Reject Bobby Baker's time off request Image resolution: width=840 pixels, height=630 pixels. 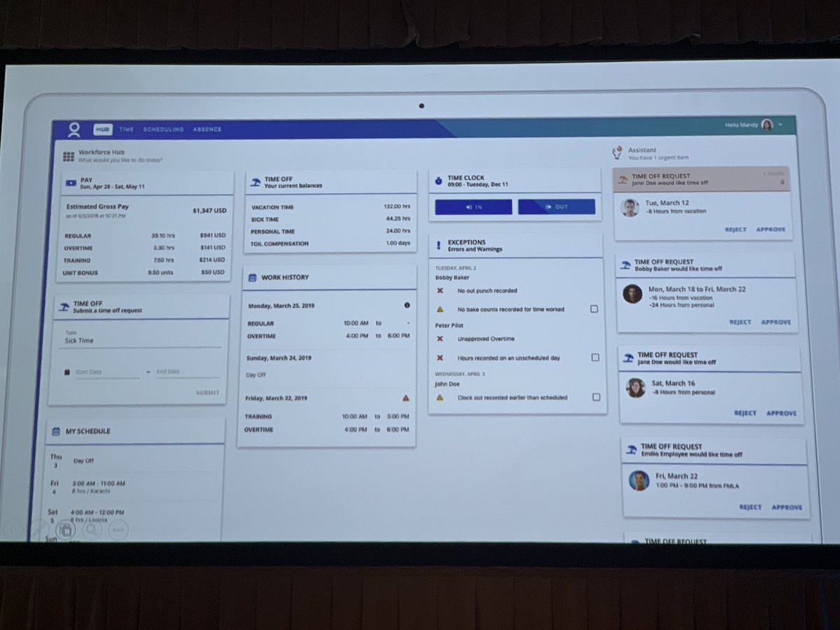[740, 322]
